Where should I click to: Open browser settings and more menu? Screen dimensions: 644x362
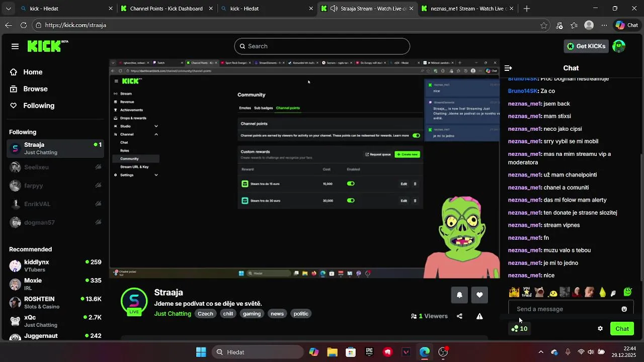(x=604, y=25)
